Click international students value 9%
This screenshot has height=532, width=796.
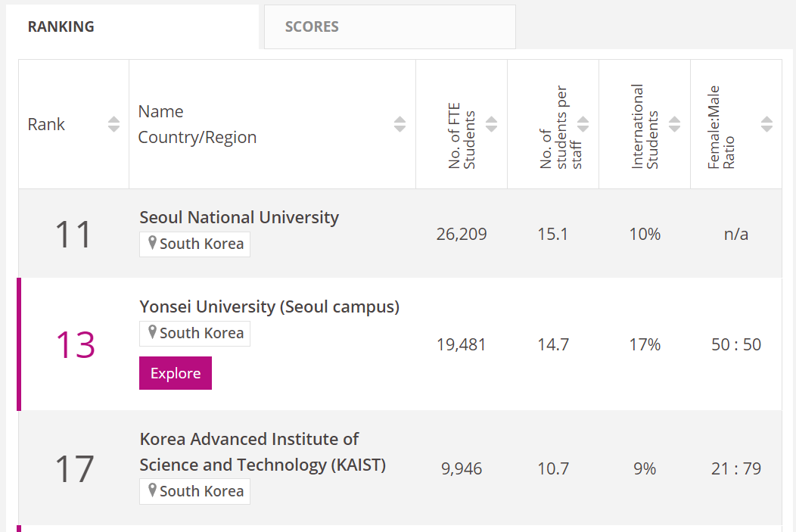coord(645,469)
